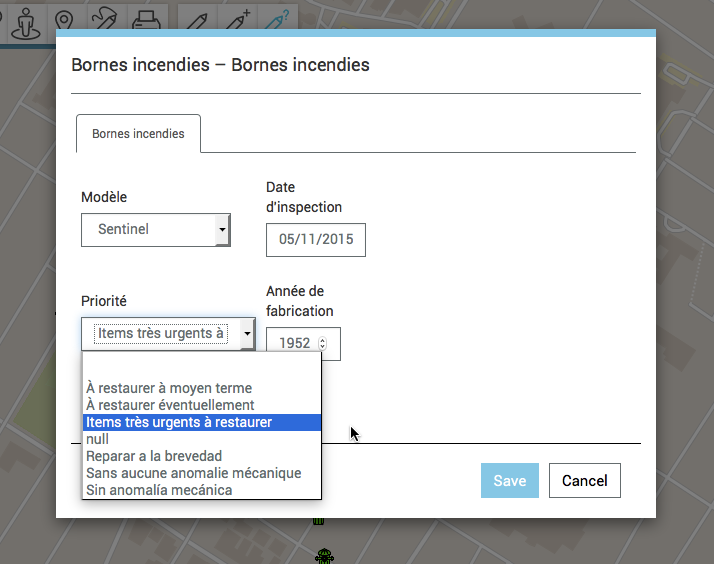The width and height of the screenshot is (714, 564).
Task: Select 'Reparar a la brevedad' option
Action: (x=202, y=456)
